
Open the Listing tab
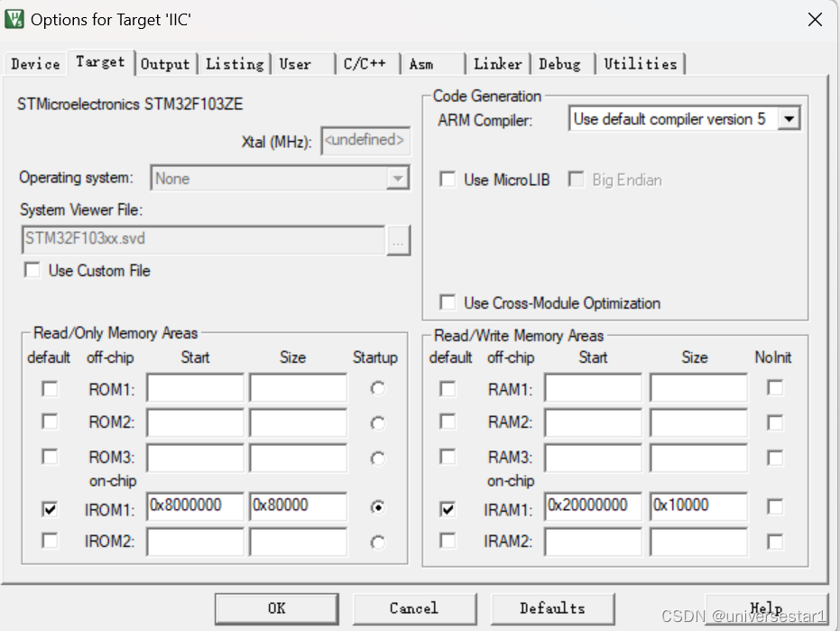tap(235, 64)
